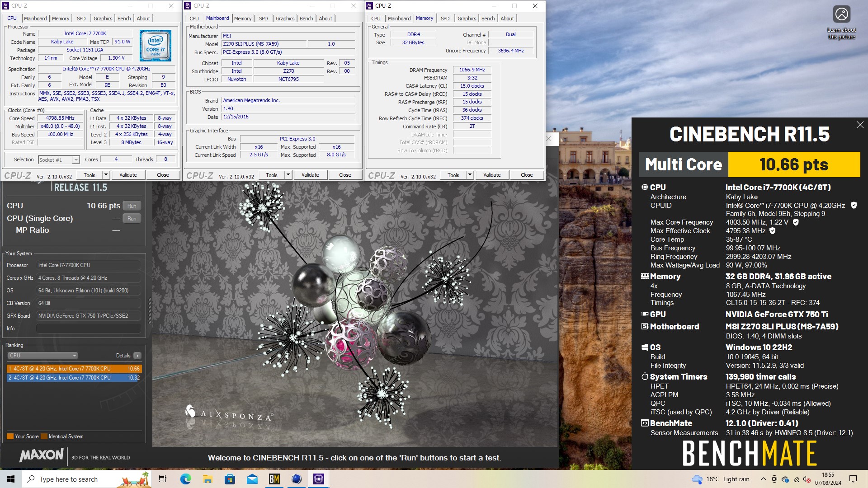Open the Windows Start menu
868x488 pixels.
point(11,479)
